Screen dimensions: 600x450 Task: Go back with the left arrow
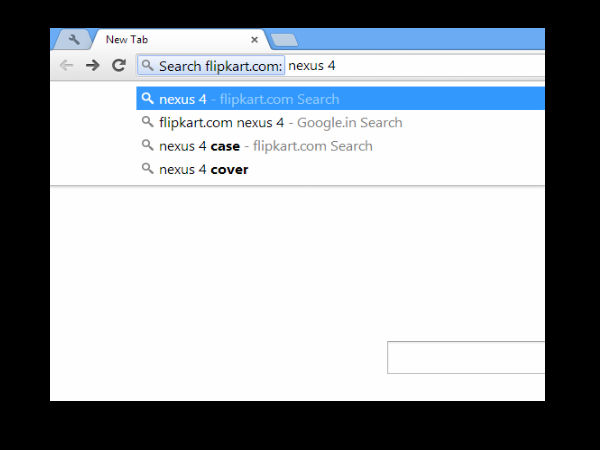67,65
